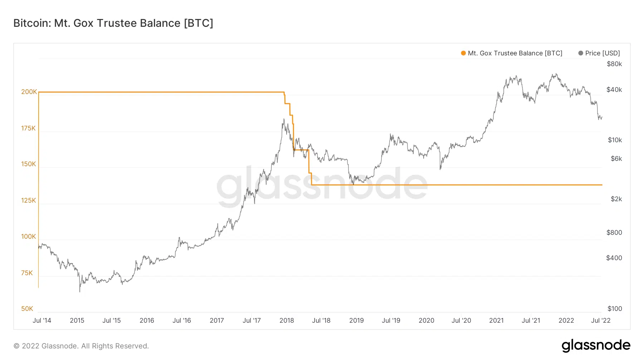Click the 2021 time axis label
The image size is (644, 362).
point(496,321)
